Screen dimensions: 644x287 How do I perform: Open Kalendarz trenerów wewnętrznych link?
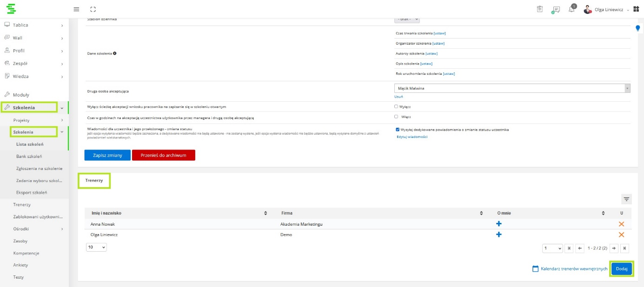[x=570, y=269]
